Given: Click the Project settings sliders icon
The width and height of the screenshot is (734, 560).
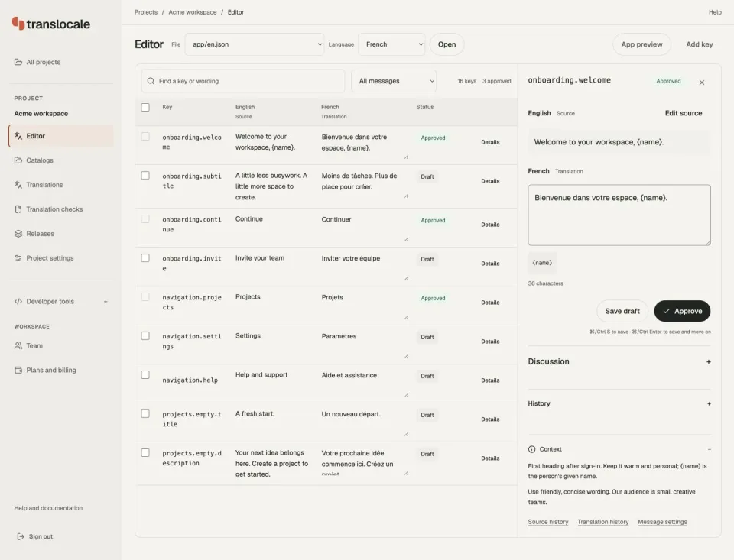Looking at the screenshot, I should click(18, 257).
